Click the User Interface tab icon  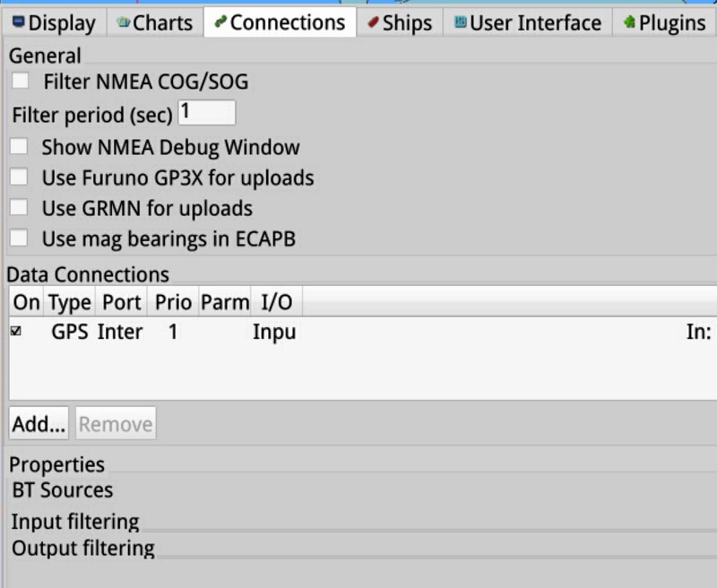click(x=460, y=22)
